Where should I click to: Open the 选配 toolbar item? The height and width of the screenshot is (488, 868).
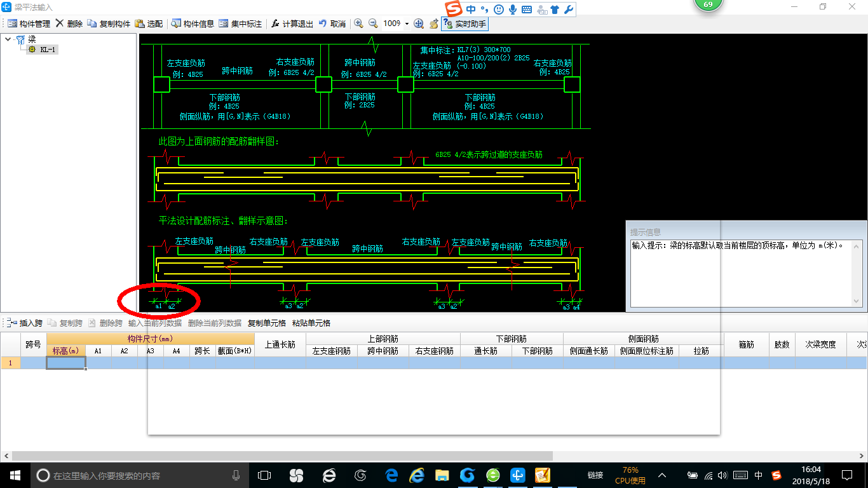coord(149,24)
